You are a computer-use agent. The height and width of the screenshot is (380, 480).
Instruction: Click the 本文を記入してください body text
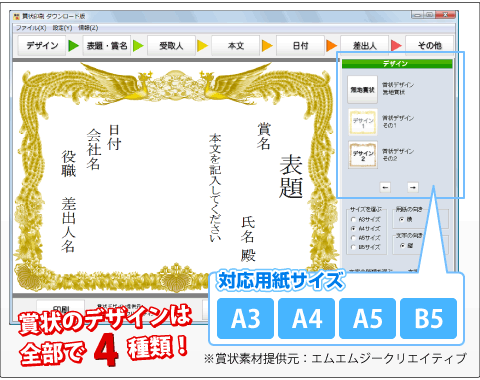click(215, 188)
